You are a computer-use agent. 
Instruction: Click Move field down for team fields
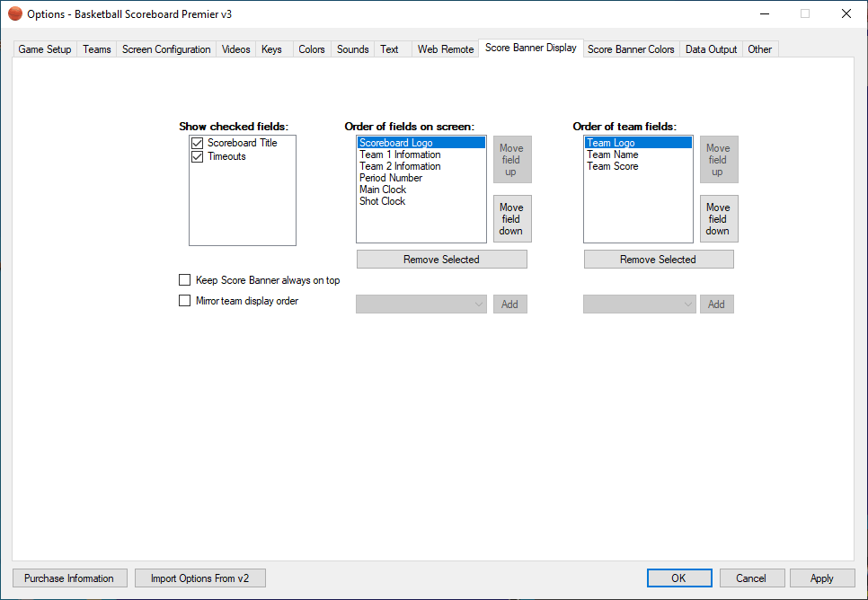pos(718,219)
